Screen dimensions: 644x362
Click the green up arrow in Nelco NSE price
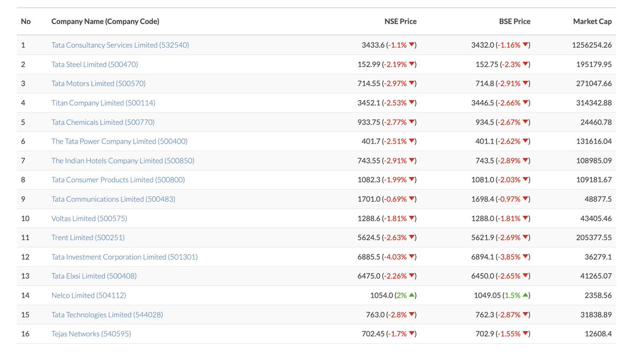pyautogui.click(x=412, y=295)
